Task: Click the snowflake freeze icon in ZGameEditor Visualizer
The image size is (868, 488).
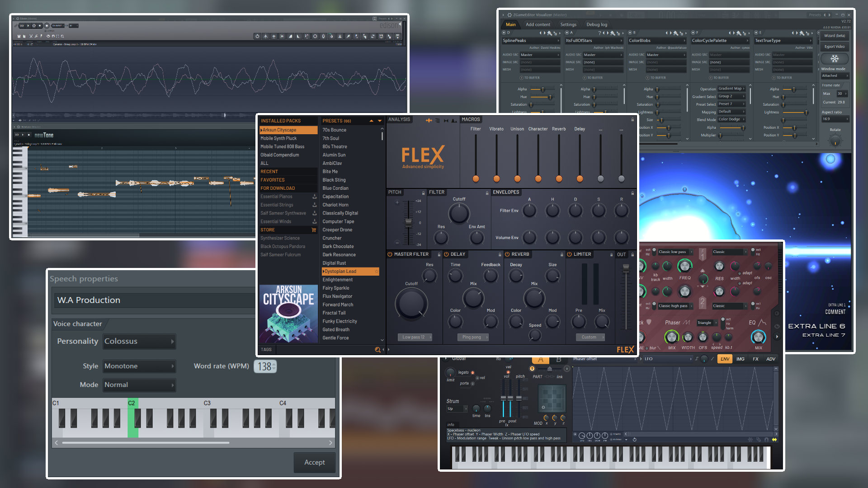Action: pyautogui.click(x=835, y=58)
